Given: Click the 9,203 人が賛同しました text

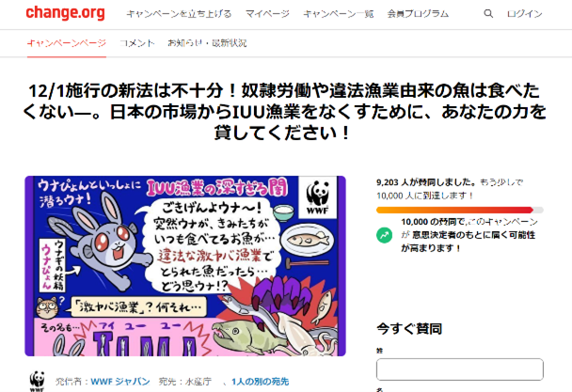Looking at the screenshot, I should click(x=426, y=182).
